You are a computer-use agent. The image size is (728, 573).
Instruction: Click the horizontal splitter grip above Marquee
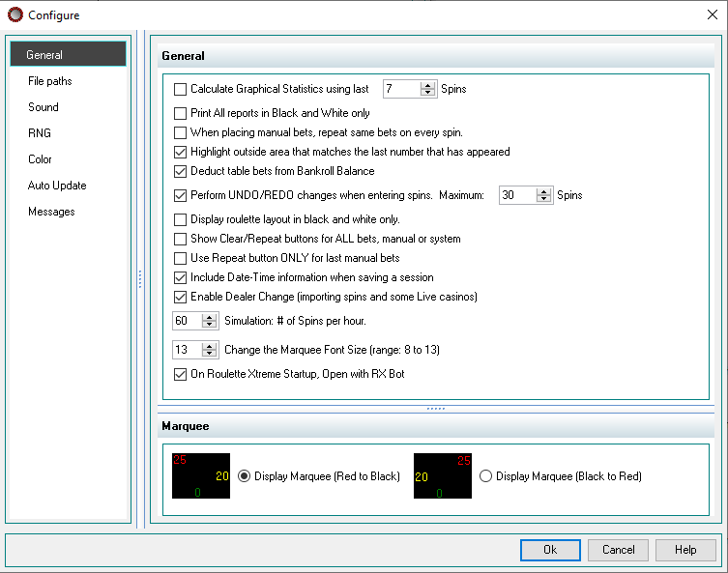click(435, 409)
